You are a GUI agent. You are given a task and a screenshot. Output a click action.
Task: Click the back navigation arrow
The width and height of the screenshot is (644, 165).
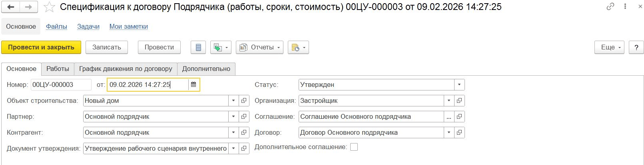tap(11, 7)
